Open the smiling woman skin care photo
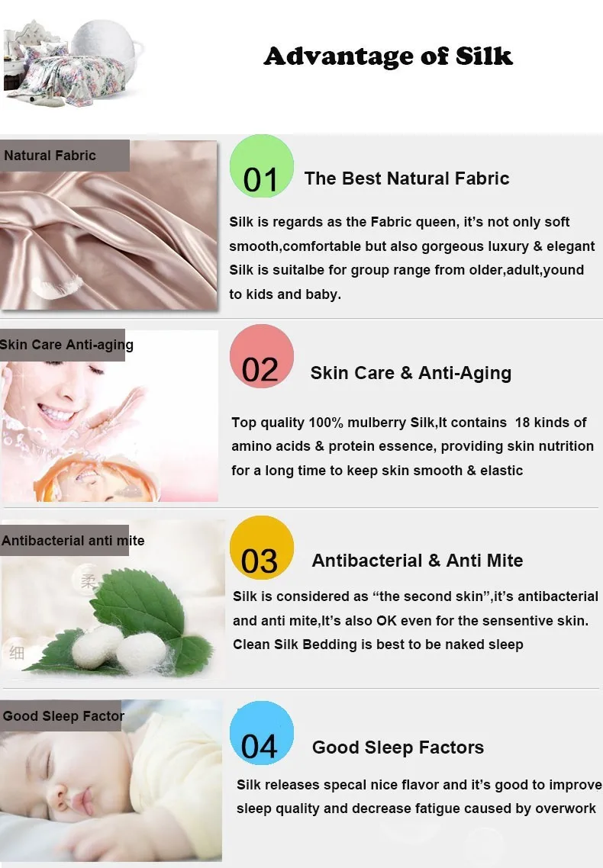This screenshot has height=868, width=603. point(109,416)
